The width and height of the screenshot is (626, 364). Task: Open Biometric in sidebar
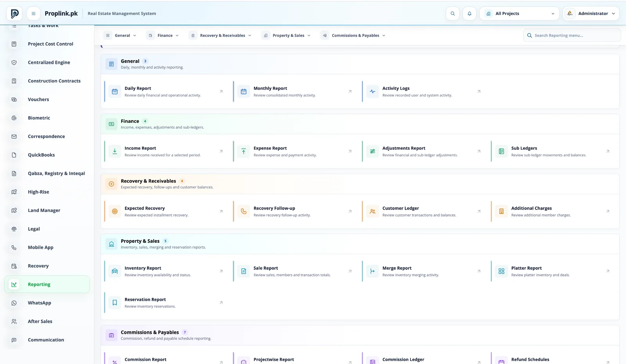[47, 118]
